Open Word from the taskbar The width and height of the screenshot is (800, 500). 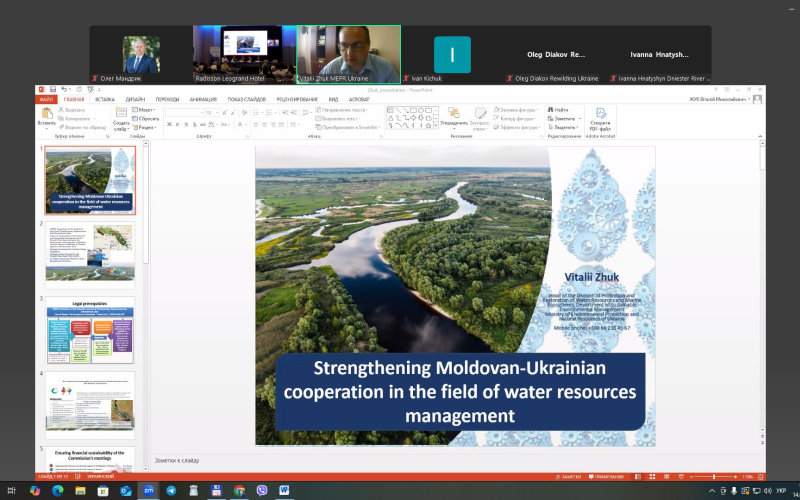pyautogui.click(x=285, y=491)
